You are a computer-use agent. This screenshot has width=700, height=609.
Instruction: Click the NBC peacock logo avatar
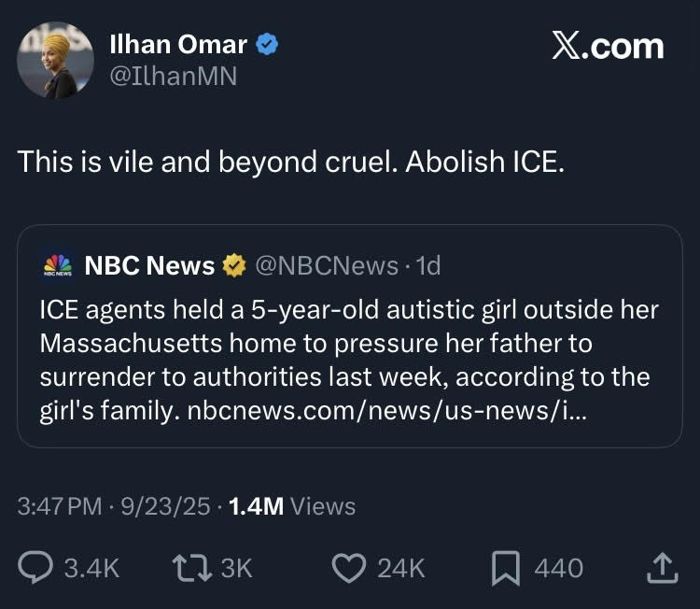(59, 266)
